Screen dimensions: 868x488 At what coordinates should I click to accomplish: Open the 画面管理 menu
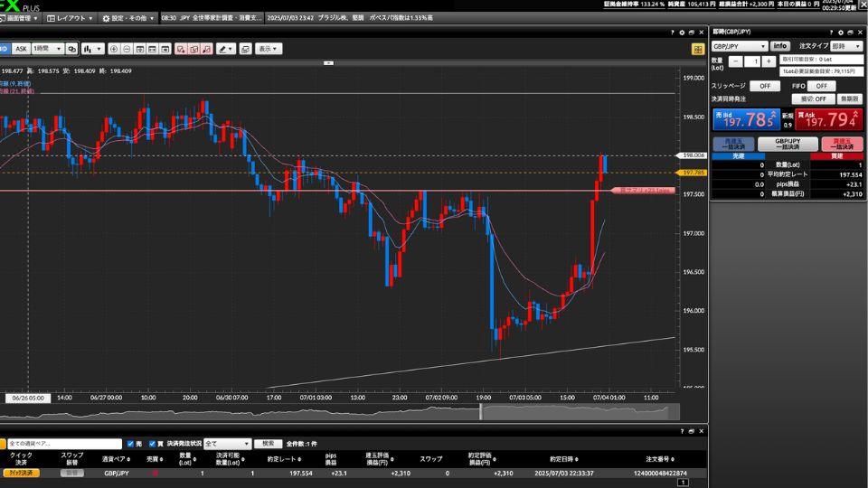coord(19,18)
